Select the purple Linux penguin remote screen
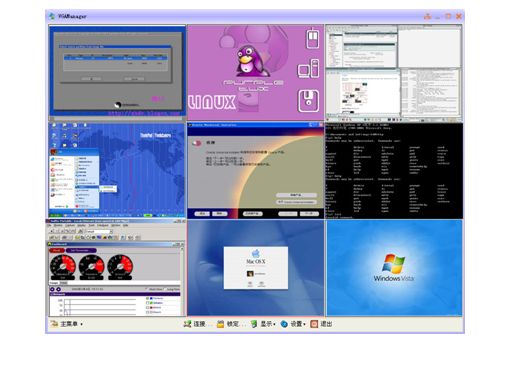The image size is (514, 370). click(255, 72)
